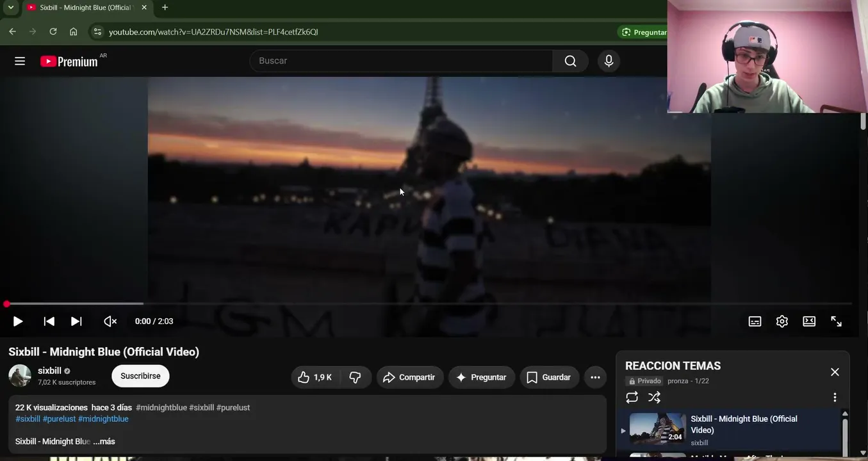Switch player to theater mode
Image resolution: width=868 pixels, height=461 pixels.
[809, 321]
